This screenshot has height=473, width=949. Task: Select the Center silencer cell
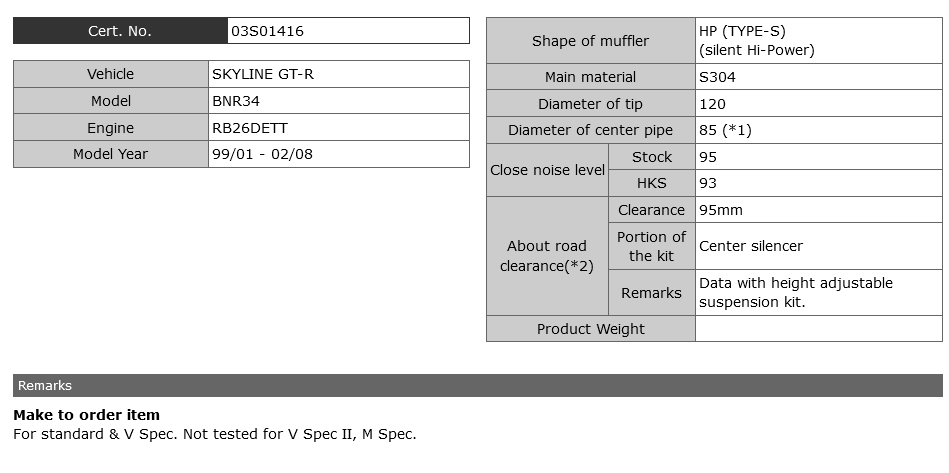pos(751,246)
